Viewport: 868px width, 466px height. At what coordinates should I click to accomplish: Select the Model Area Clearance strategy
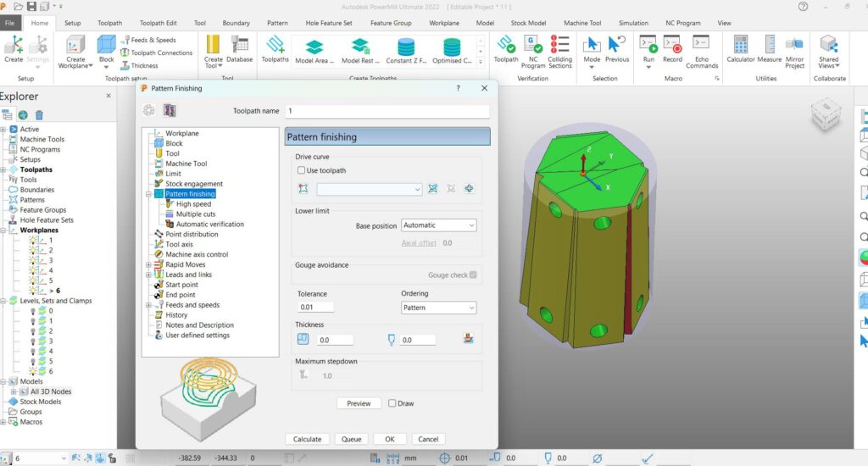(314, 52)
